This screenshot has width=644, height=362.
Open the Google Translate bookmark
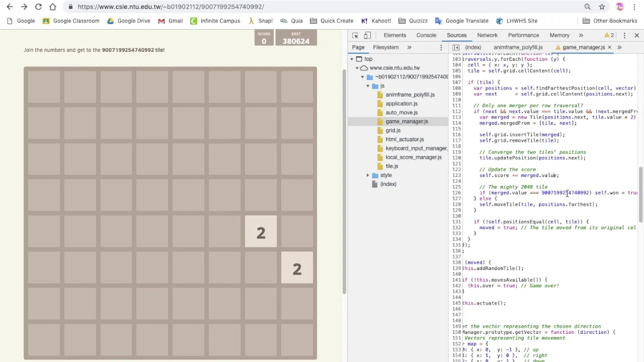point(461,21)
